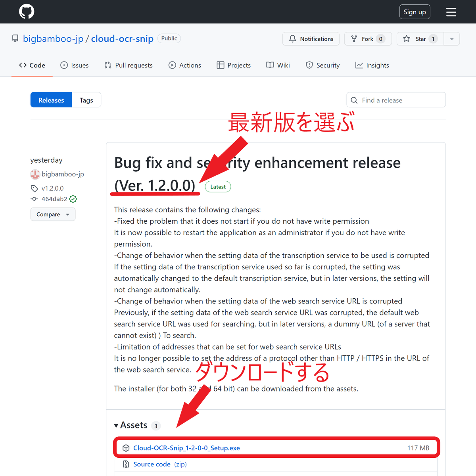
Task: Open the bigbamboo-jp author link beside avatar
Action: (x=63, y=174)
